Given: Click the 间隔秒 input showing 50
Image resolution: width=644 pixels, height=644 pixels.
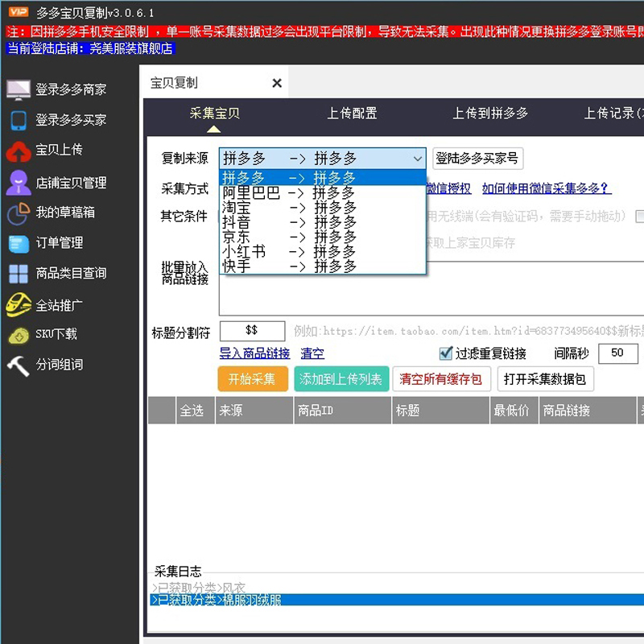Looking at the screenshot, I should (617, 353).
